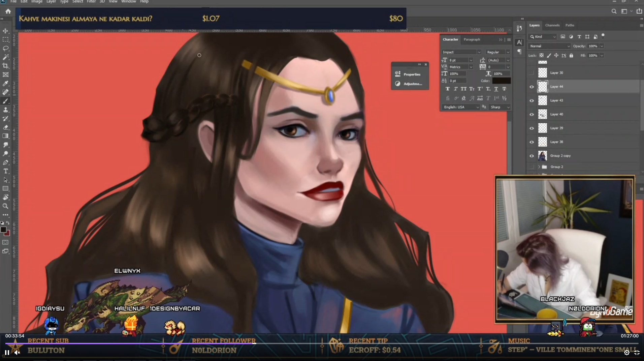Select the History Brush tool
Screen dimensions: 644x361
click(x=5, y=119)
